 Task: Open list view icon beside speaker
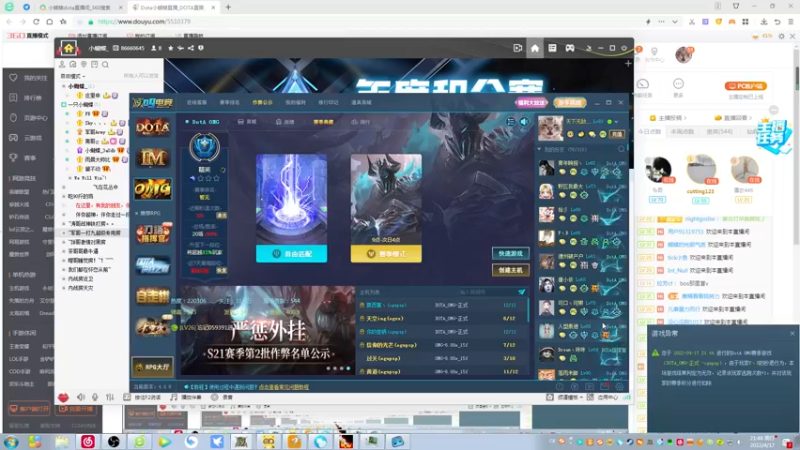(x=511, y=122)
